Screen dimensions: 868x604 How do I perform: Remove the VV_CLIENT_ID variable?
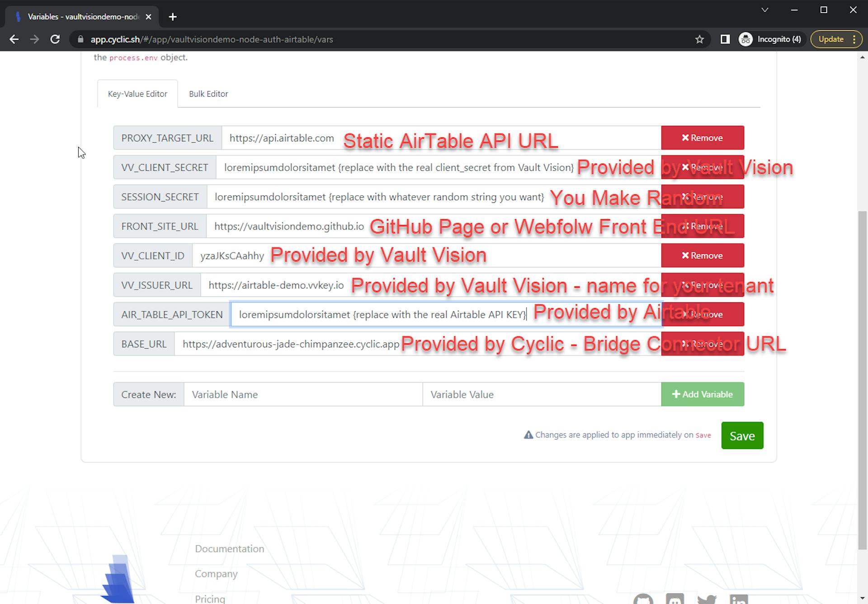702,256
